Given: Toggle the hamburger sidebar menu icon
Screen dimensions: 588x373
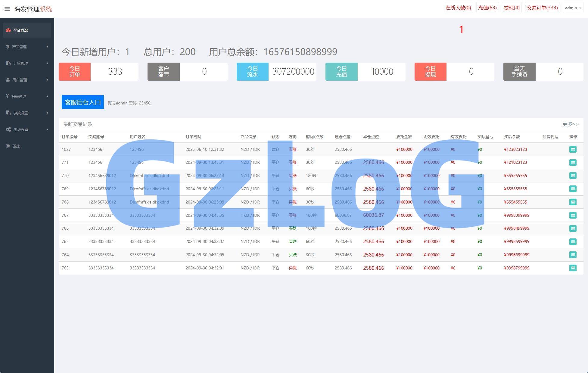Looking at the screenshot, I should click(x=7, y=9).
